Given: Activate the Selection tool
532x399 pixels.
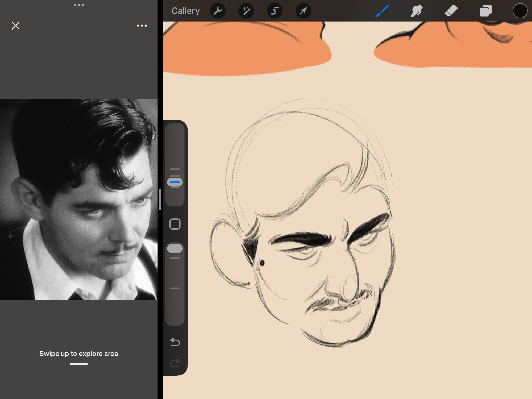Looking at the screenshot, I should (275, 11).
